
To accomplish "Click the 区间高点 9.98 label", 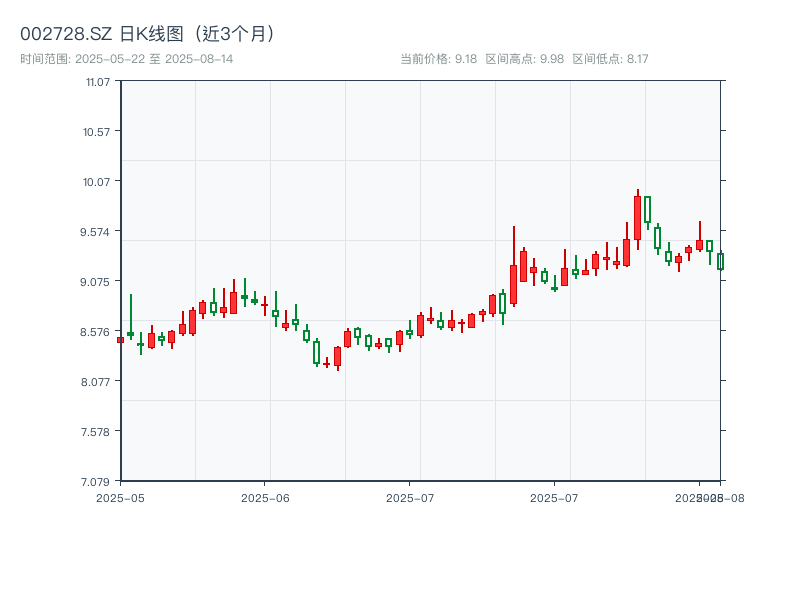I will [x=524, y=59].
